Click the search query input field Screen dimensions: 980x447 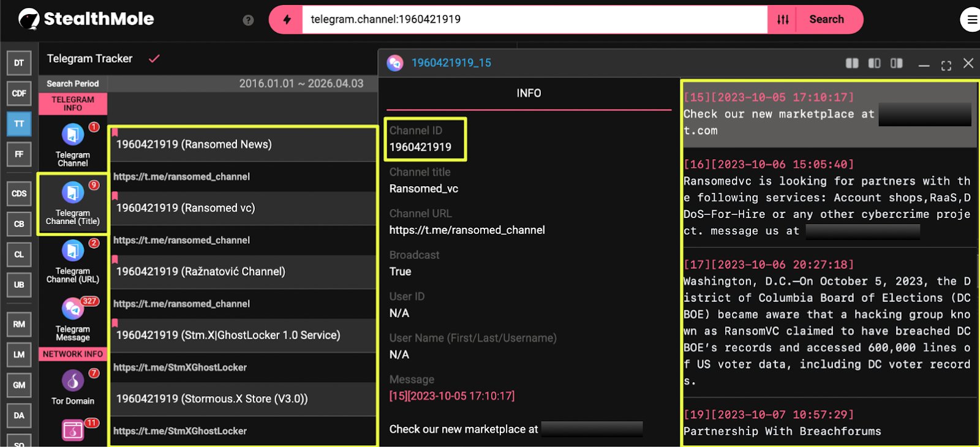(x=534, y=20)
